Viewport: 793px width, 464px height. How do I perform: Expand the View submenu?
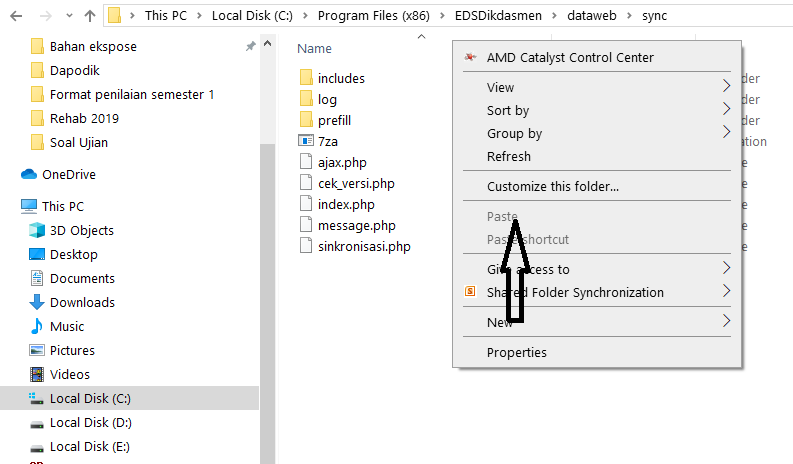tap(726, 87)
